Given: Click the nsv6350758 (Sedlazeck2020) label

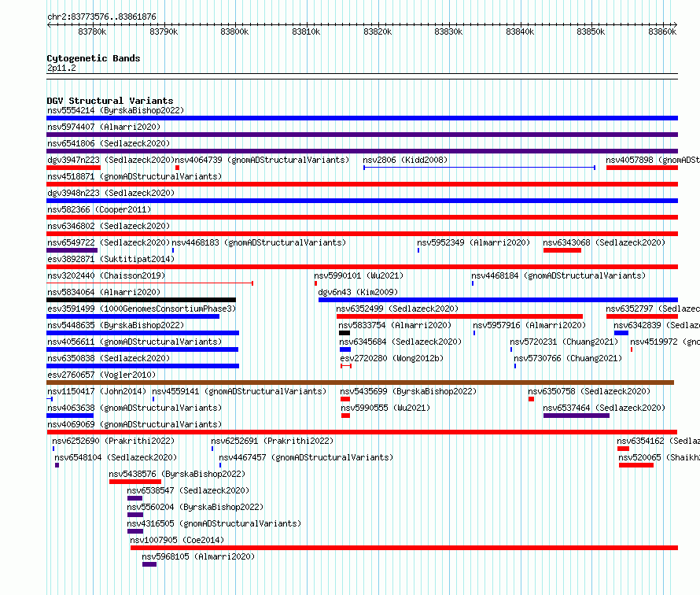Looking at the screenshot, I should tap(589, 391).
